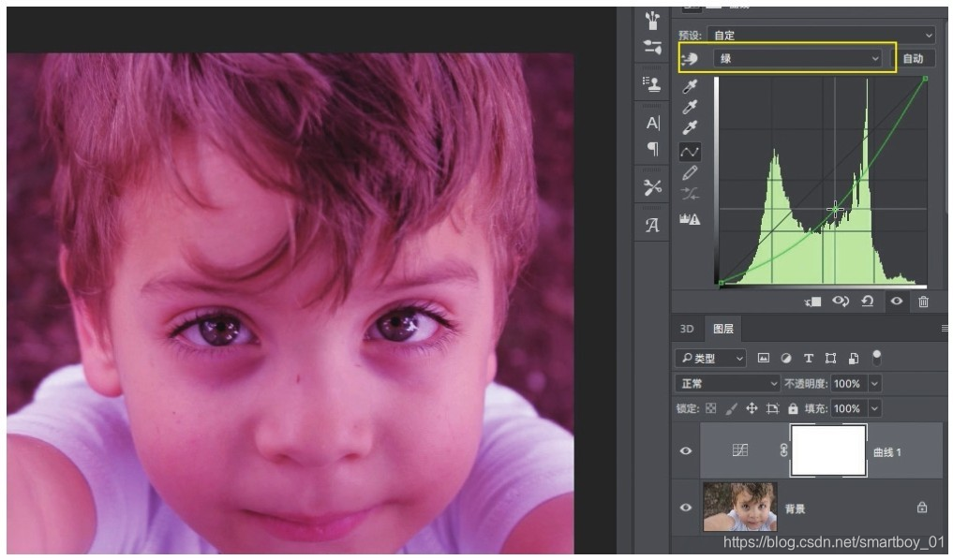Switch to the 3D tab
Image resolution: width=953 pixels, height=560 pixels.
coord(687,329)
